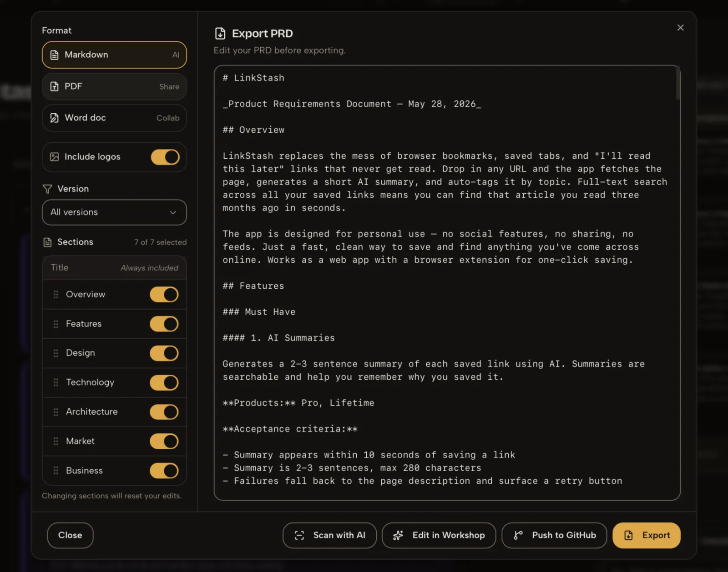Click the Export PRD document icon
The height and width of the screenshot is (572, 728).
(220, 34)
